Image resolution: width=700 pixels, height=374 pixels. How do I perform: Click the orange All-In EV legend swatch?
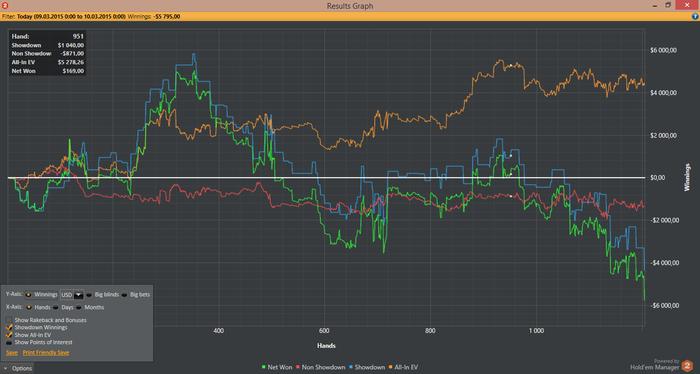[x=391, y=367]
